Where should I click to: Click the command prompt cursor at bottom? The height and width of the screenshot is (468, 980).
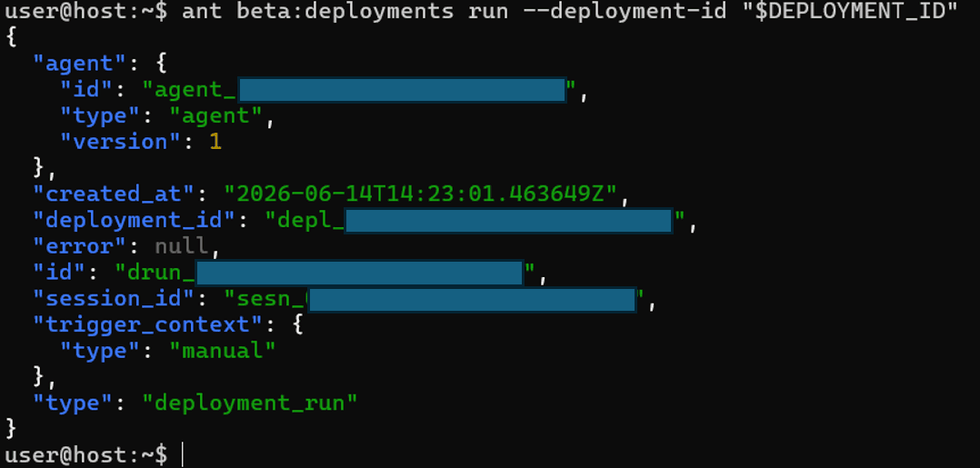pyautogui.click(x=183, y=455)
